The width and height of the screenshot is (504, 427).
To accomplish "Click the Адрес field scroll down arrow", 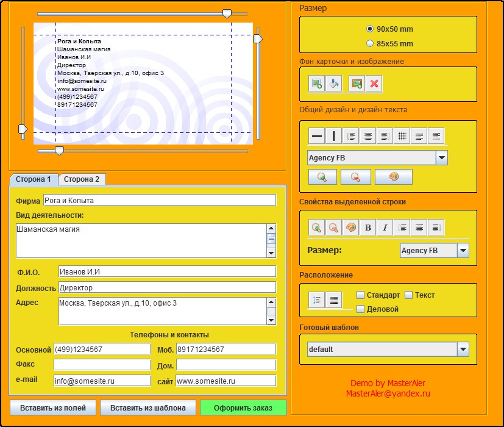I will click(271, 320).
